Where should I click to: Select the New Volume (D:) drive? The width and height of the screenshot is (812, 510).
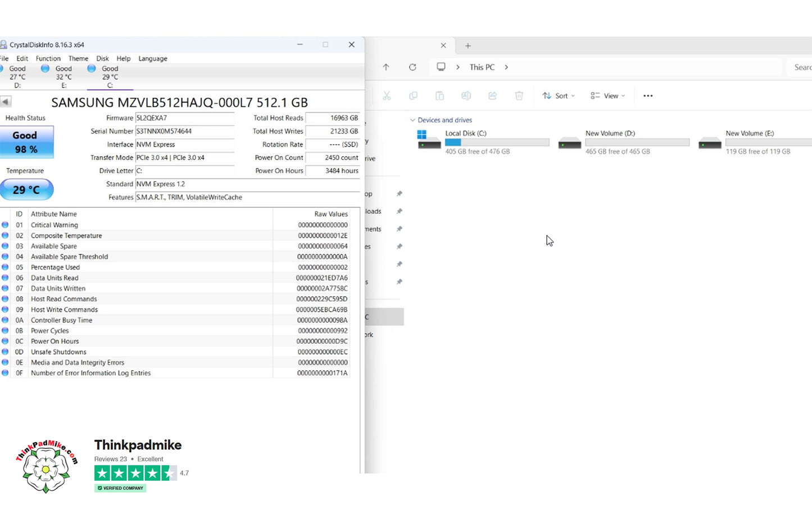click(624, 142)
